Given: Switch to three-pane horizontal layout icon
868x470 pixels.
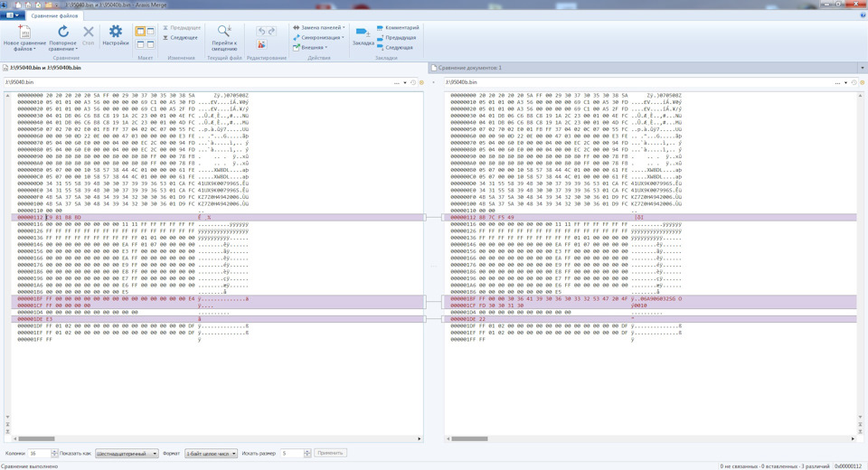Looking at the screenshot, I should click(x=150, y=43).
